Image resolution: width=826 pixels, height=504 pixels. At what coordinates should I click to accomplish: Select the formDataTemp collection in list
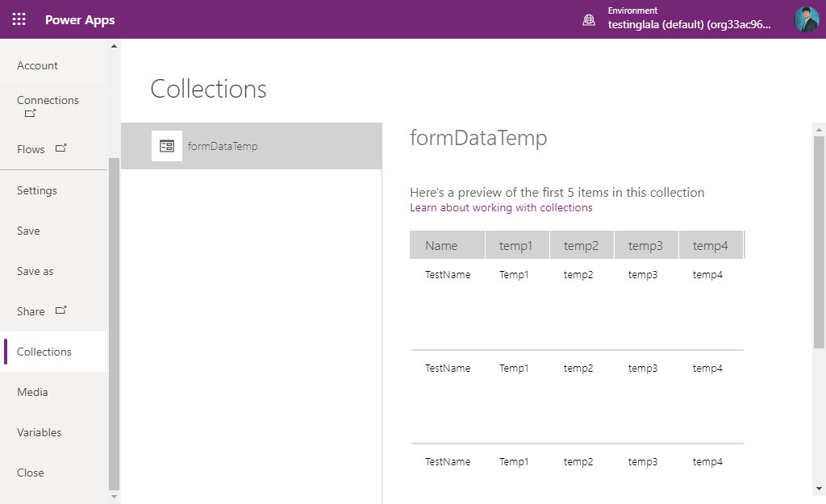point(252,146)
